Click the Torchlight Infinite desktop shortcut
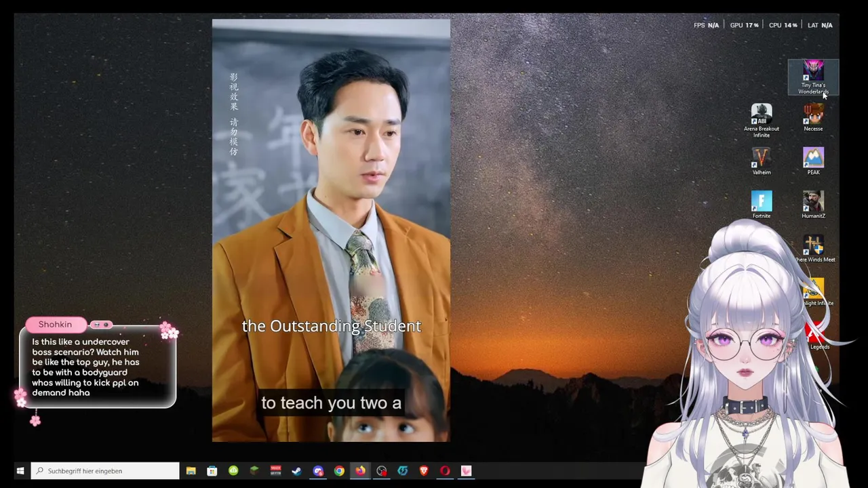The width and height of the screenshot is (868, 488). coord(814,292)
